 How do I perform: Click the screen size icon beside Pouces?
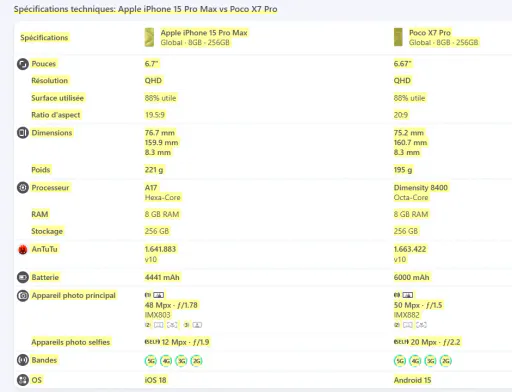pos(23,64)
